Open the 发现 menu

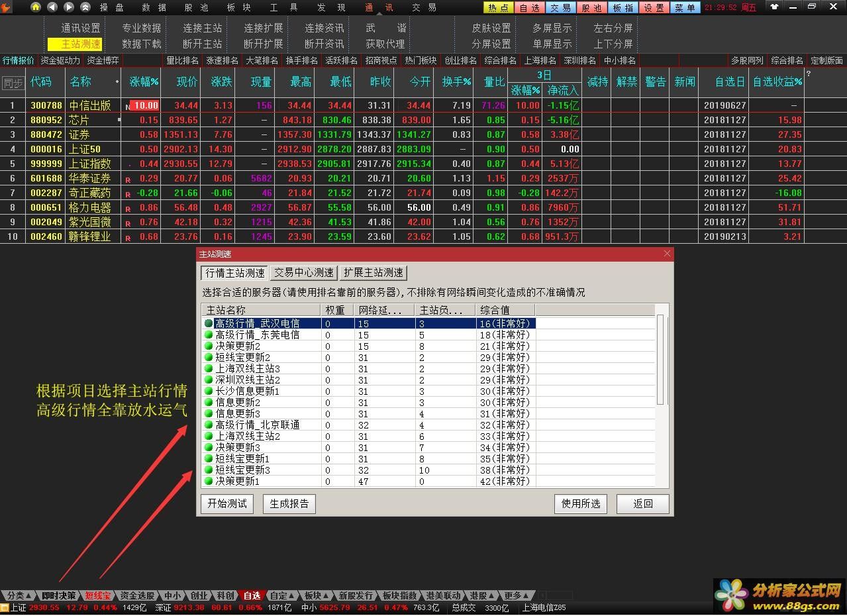point(332,7)
